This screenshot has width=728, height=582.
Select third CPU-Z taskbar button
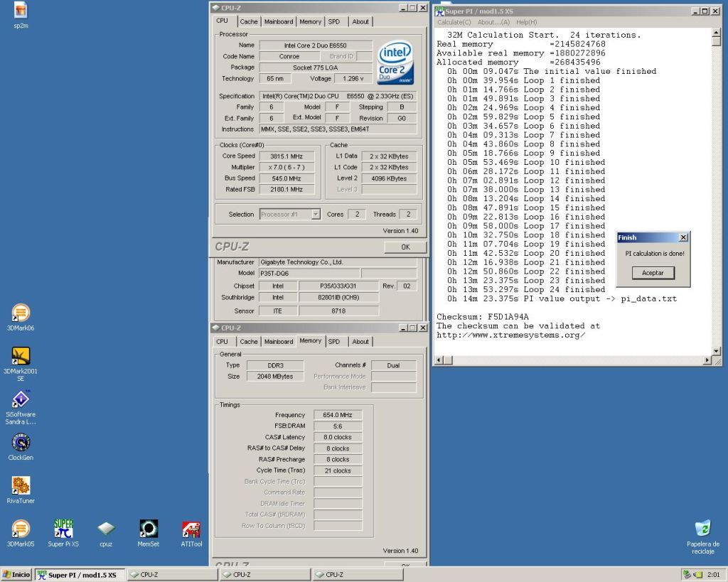(x=358, y=575)
